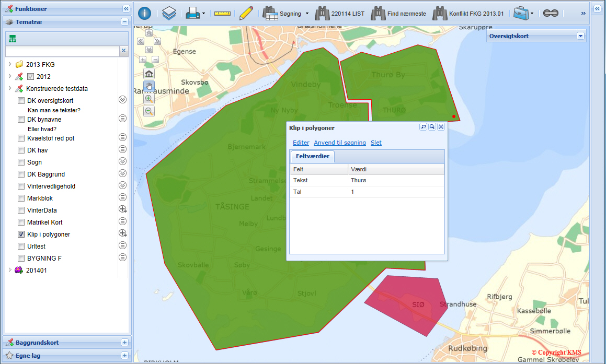Expand the 2013 FKG folder
Viewport: 606px width, 364px height.
tap(10, 64)
